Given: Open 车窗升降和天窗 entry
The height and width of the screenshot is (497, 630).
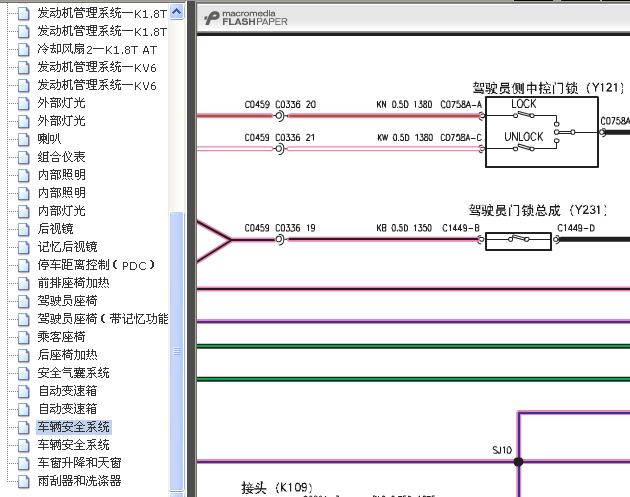Looking at the screenshot, I should (x=79, y=463).
